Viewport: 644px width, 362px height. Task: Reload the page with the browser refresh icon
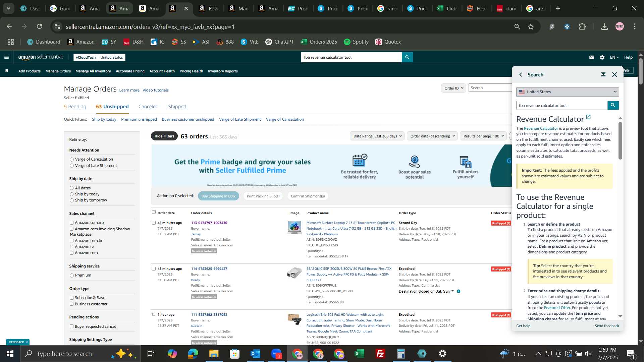[x=39, y=26]
